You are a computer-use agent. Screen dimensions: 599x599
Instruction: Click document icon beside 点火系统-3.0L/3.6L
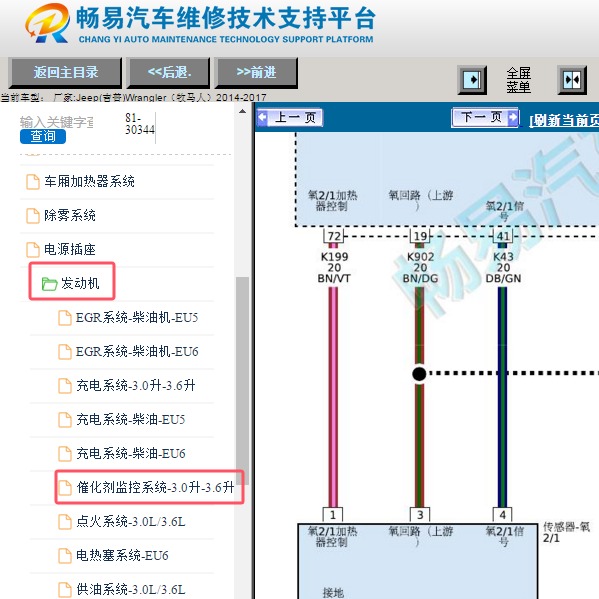click(65, 522)
